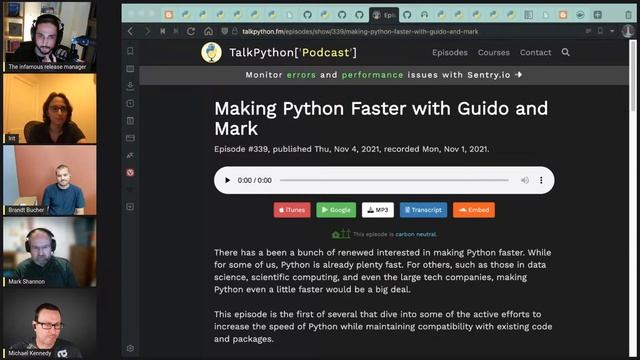The image size is (640, 360).
Task: Add a new web panel
Action: (x=130, y=207)
